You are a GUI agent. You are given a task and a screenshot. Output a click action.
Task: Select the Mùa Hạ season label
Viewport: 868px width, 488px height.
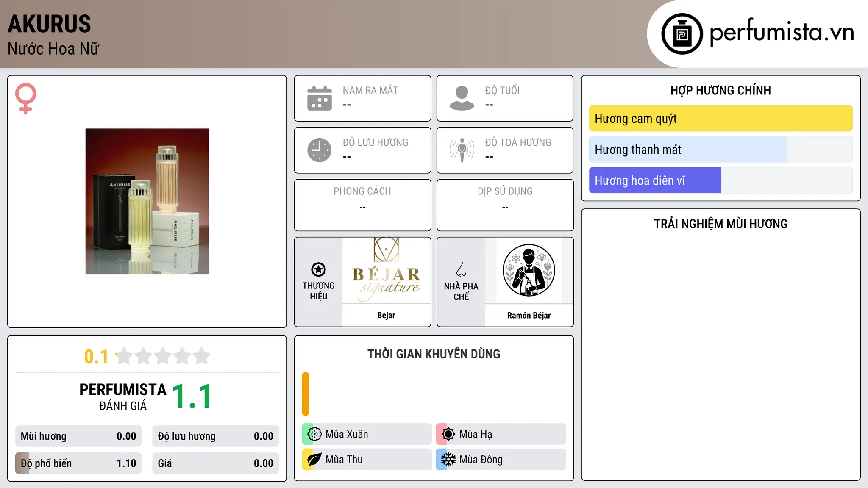(x=476, y=434)
